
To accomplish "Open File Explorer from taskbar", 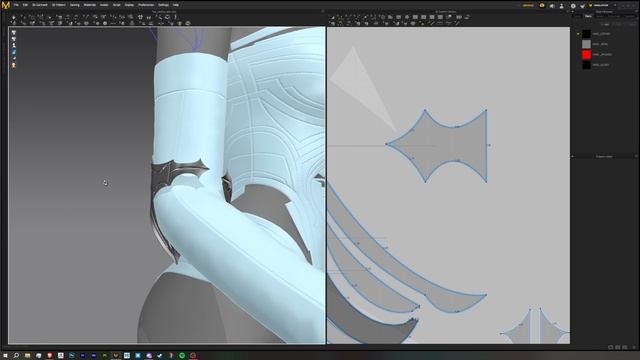I will 27,356.
